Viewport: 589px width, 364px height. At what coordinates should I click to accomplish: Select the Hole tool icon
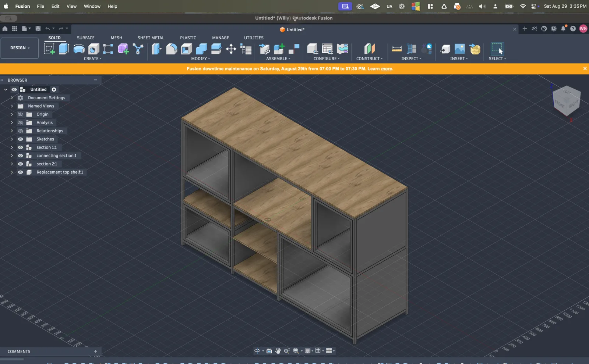click(94, 49)
